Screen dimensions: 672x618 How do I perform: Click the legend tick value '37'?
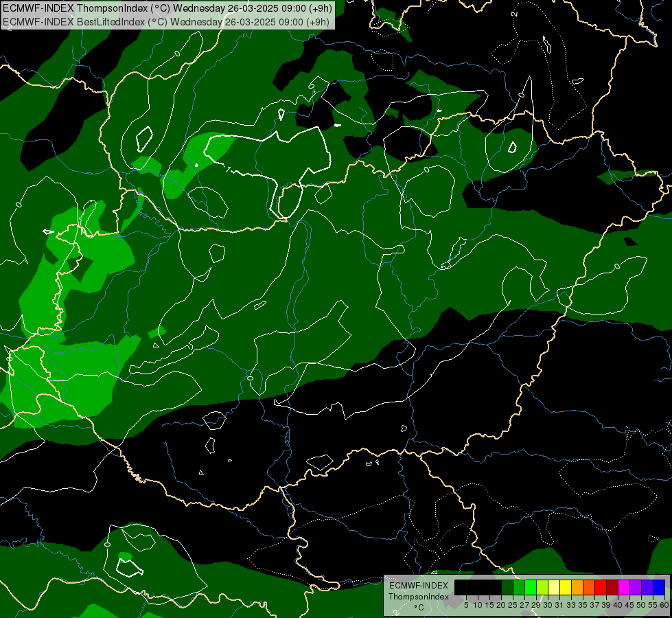594,605
